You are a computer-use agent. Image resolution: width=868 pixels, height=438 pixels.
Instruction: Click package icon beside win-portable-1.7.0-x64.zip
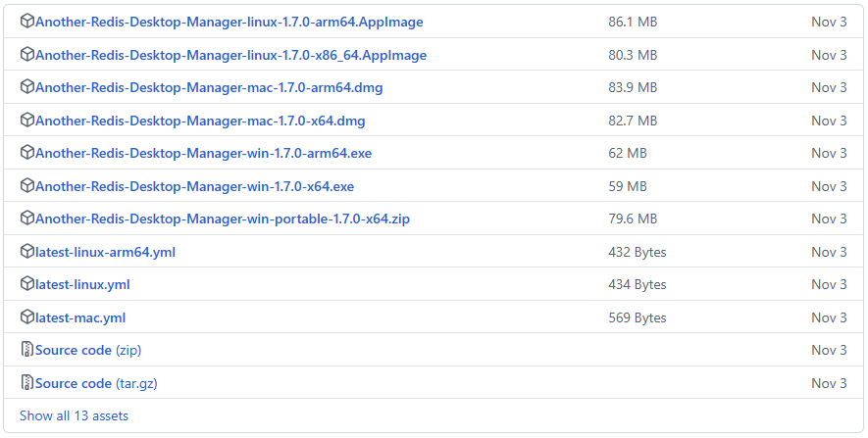coord(26,218)
